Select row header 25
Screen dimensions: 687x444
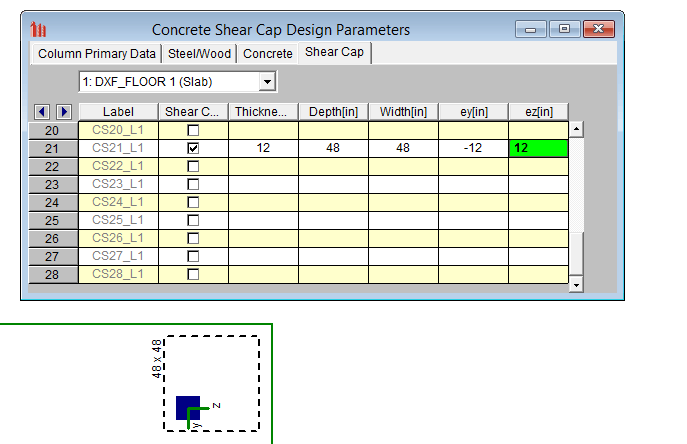pos(53,220)
